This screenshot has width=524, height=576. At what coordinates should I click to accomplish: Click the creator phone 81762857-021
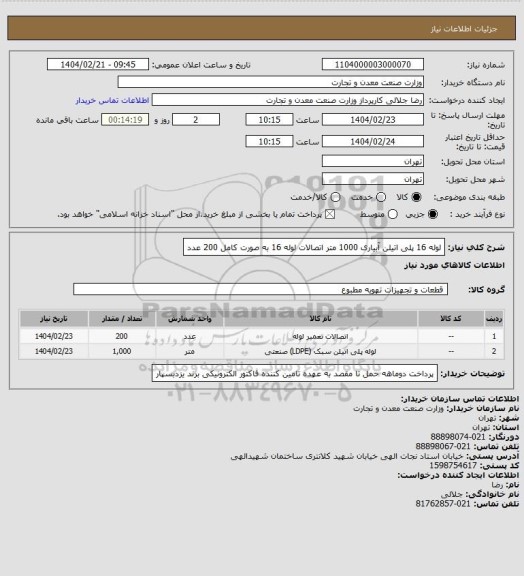(x=443, y=504)
